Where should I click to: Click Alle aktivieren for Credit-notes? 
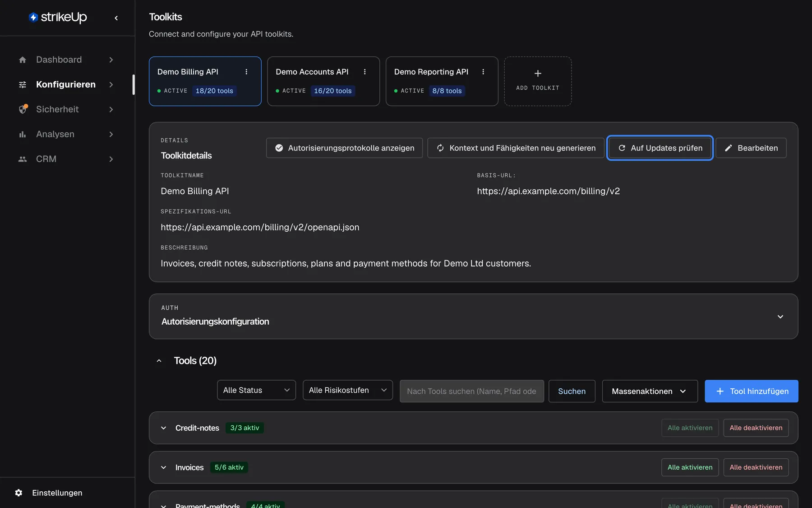(690, 428)
